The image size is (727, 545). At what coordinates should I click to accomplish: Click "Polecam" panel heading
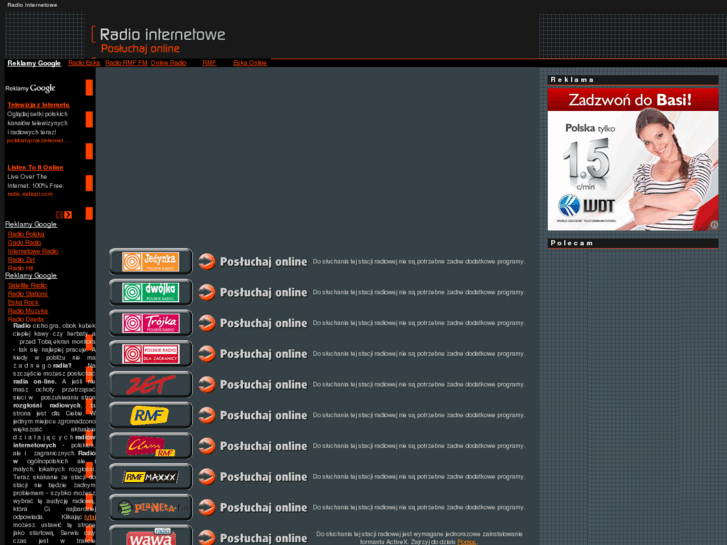(633, 243)
